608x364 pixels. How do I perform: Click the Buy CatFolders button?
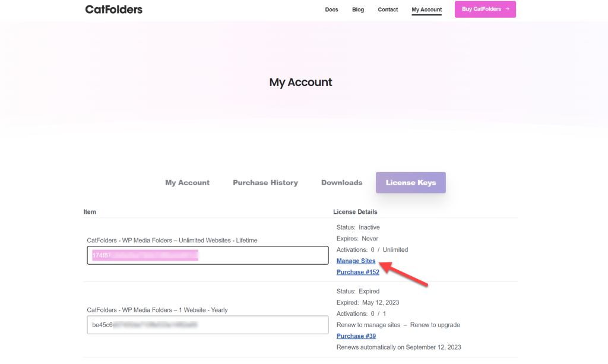coord(485,10)
